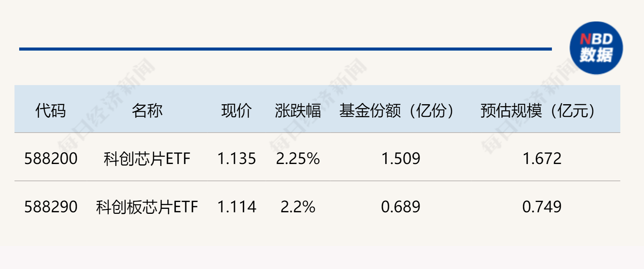
Task: Click the NBD 数据 circular logo
Action: pyautogui.click(x=596, y=48)
